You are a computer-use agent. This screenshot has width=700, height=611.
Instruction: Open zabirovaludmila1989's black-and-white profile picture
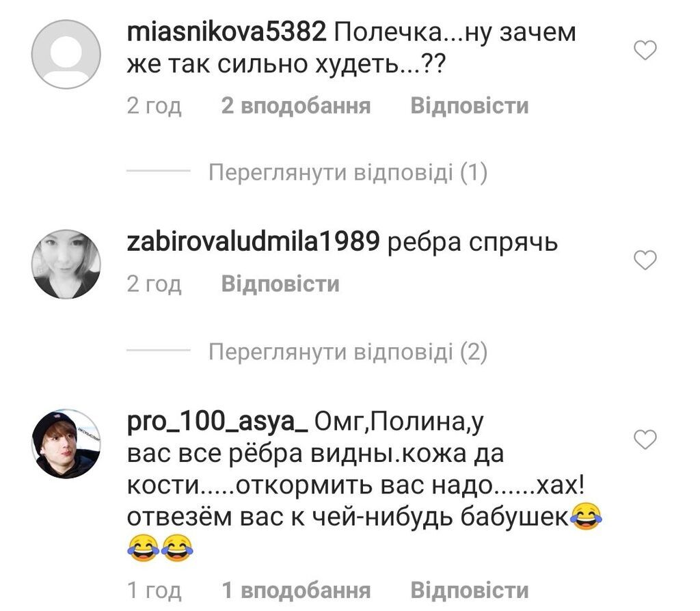66,264
